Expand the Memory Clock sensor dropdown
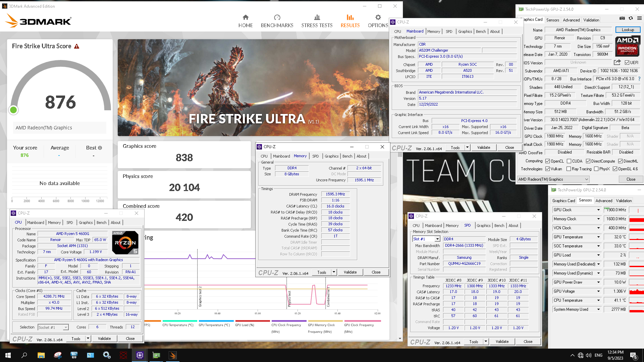The height and width of the screenshot is (362, 644). tap(598, 219)
